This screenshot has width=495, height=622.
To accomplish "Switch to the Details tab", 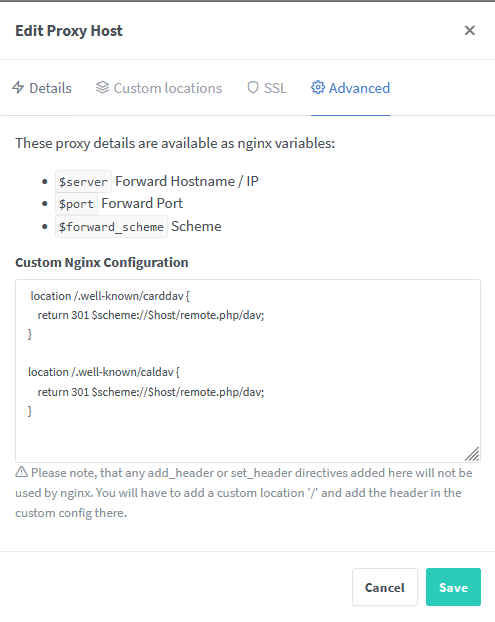I will click(42, 88).
